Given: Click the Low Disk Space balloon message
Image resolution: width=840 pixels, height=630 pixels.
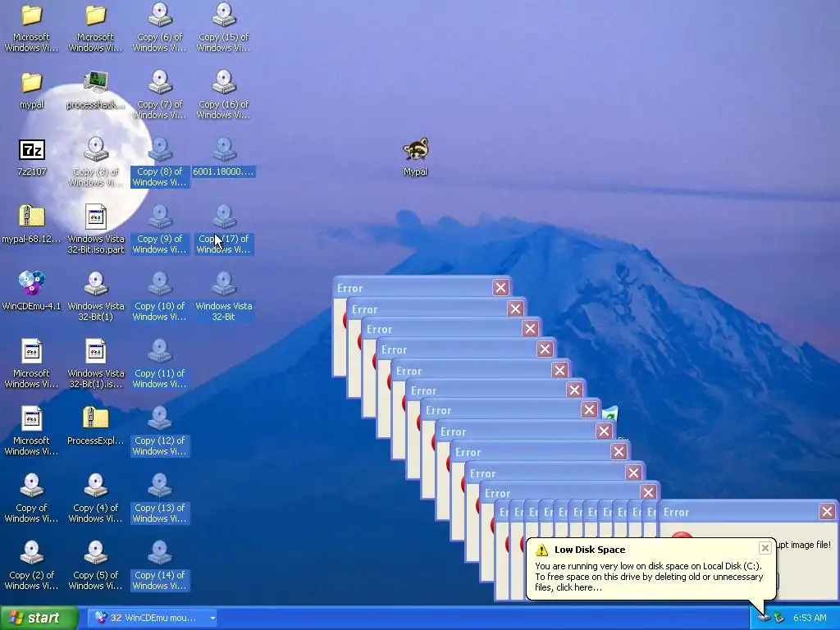Looking at the screenshot, I should pos(649,577).
